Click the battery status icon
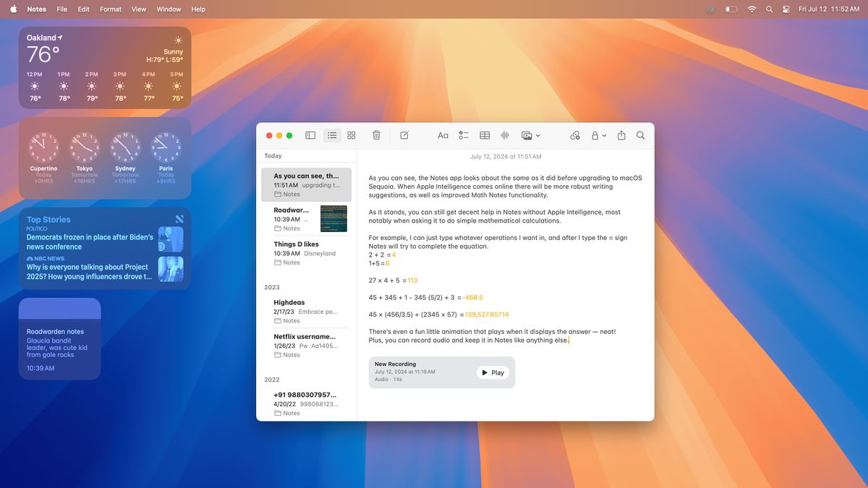The height and width of the screenshot is (488, 868). click(x=732, y=9)
